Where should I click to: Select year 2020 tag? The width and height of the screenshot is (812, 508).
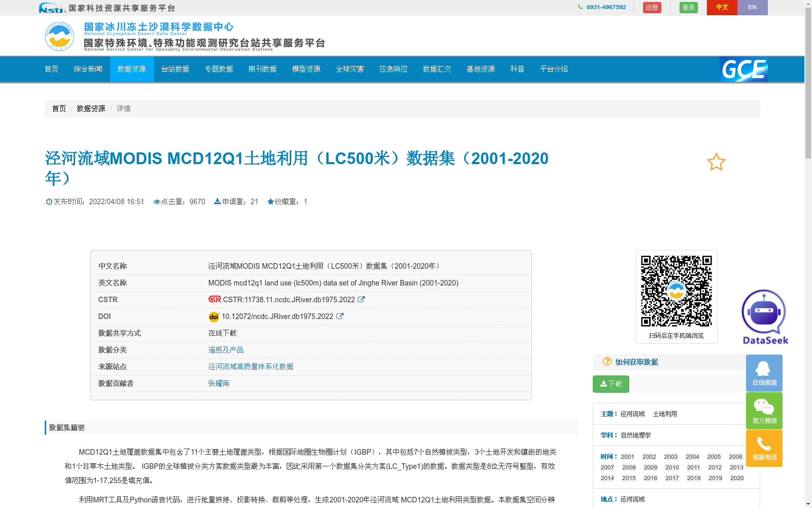[x=737, y=478]
